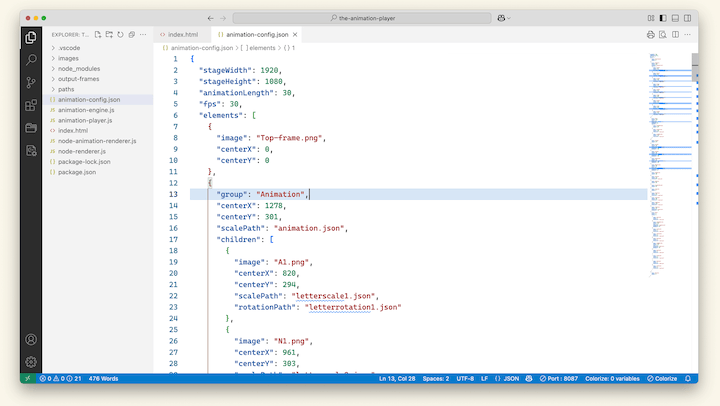
Task: Click the New File icon in Explorer
Action: 99,34
